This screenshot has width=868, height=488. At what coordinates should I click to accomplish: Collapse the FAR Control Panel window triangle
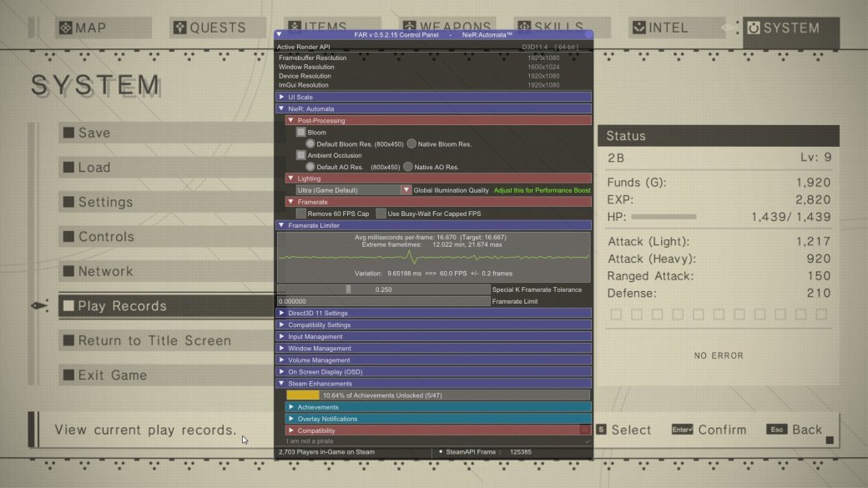pos(279,34)
